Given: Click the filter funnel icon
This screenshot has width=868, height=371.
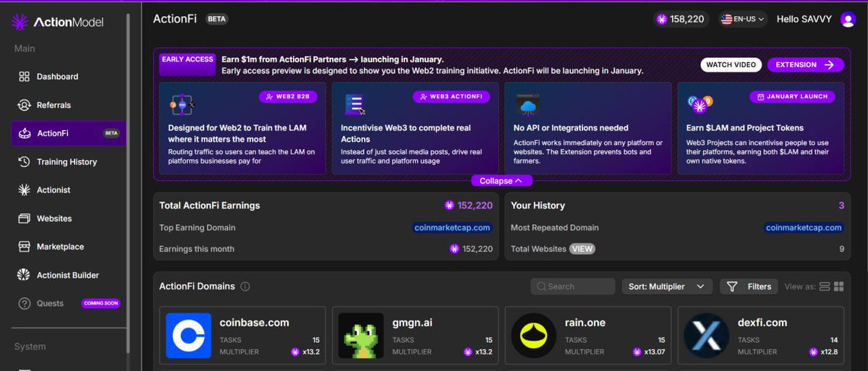Looking at the screenshot, I should 732,286.
